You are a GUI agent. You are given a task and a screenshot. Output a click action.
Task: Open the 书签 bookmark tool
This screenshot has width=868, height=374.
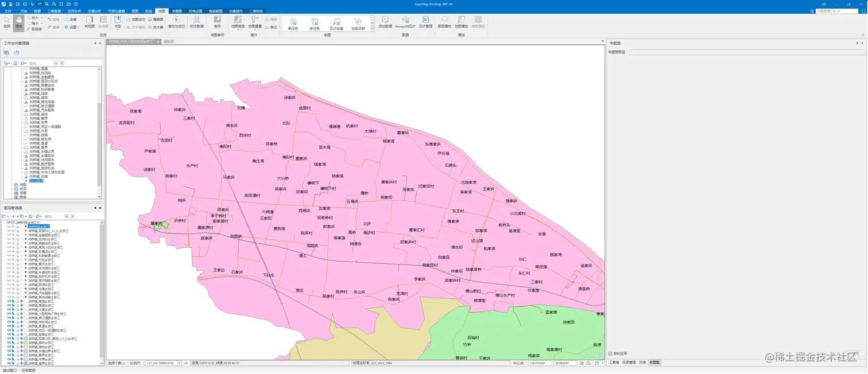[x=118, y=22]
